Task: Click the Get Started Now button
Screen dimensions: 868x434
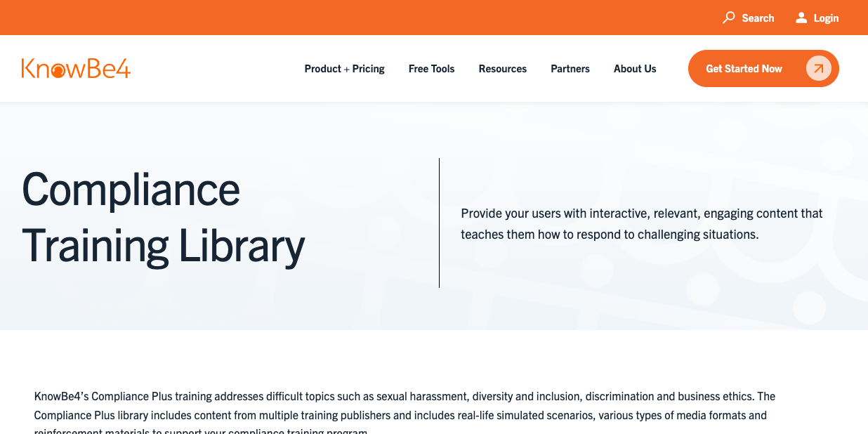Action: coord(763,68)
